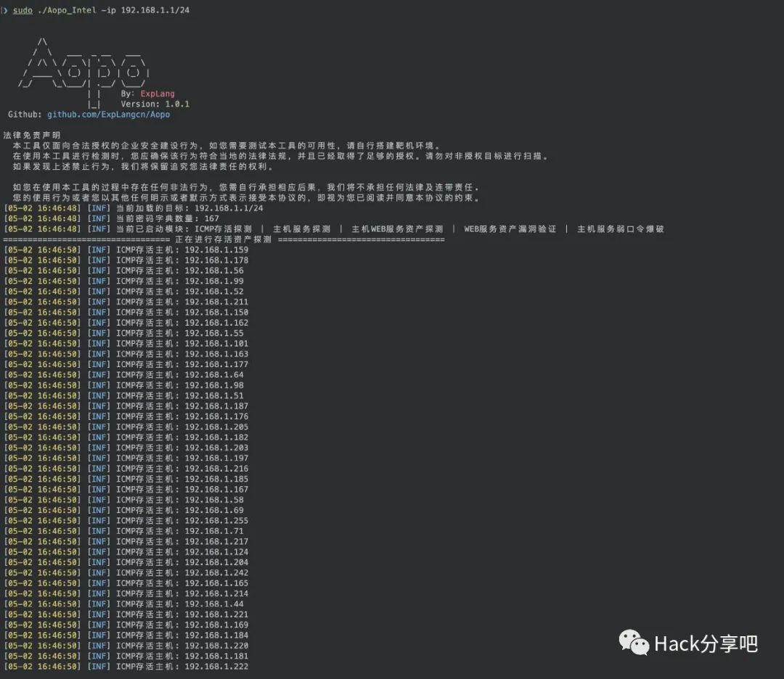The width and height of the screenshot is (784, 679).
Task: Click the password dictionary count 167
Action: [212, 218]
